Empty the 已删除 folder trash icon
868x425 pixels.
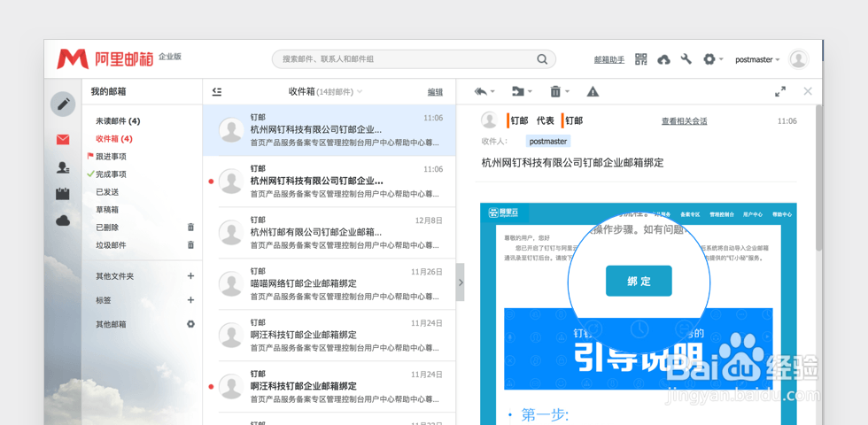coord(191,228)
